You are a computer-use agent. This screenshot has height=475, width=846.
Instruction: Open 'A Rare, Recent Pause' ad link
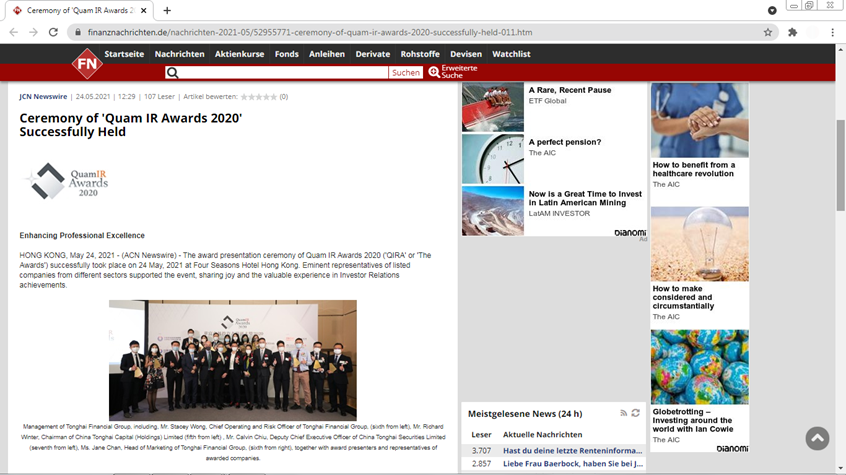coord(570,90)
